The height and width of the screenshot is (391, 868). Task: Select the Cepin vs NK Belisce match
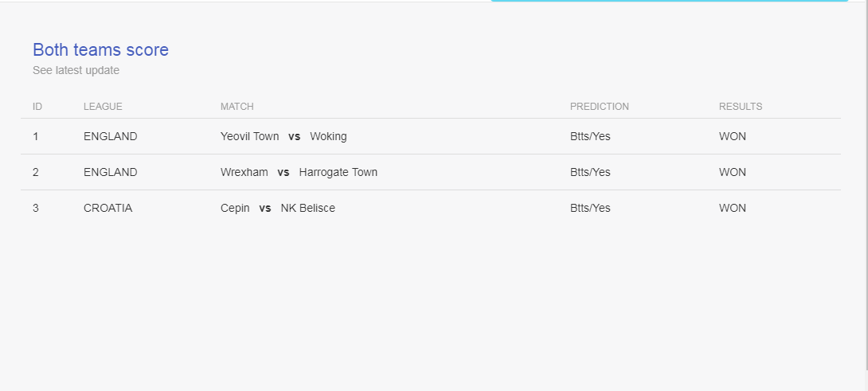point(278,208)
